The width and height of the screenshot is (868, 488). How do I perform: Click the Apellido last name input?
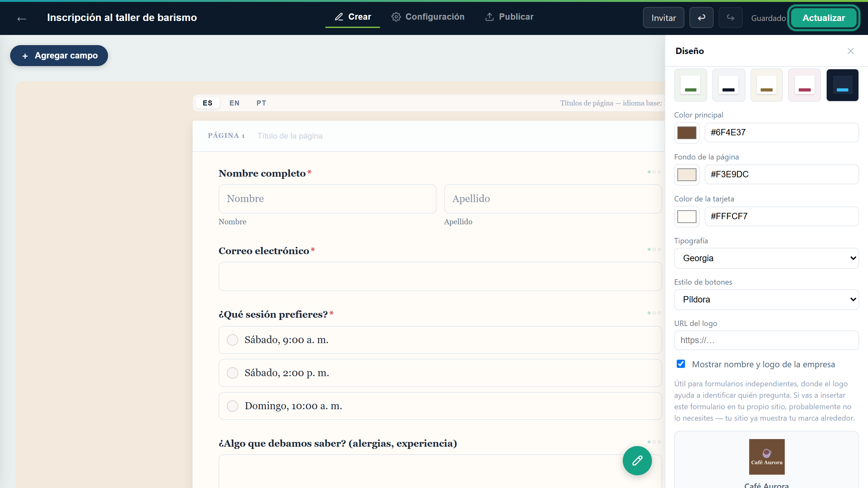click(x=553, y=199)
